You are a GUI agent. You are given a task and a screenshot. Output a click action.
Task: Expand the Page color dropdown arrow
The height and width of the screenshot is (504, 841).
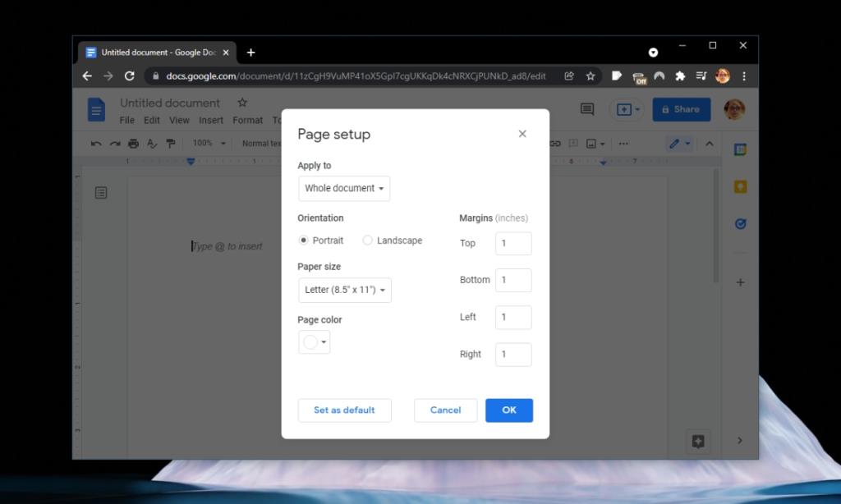coord(322,343)
